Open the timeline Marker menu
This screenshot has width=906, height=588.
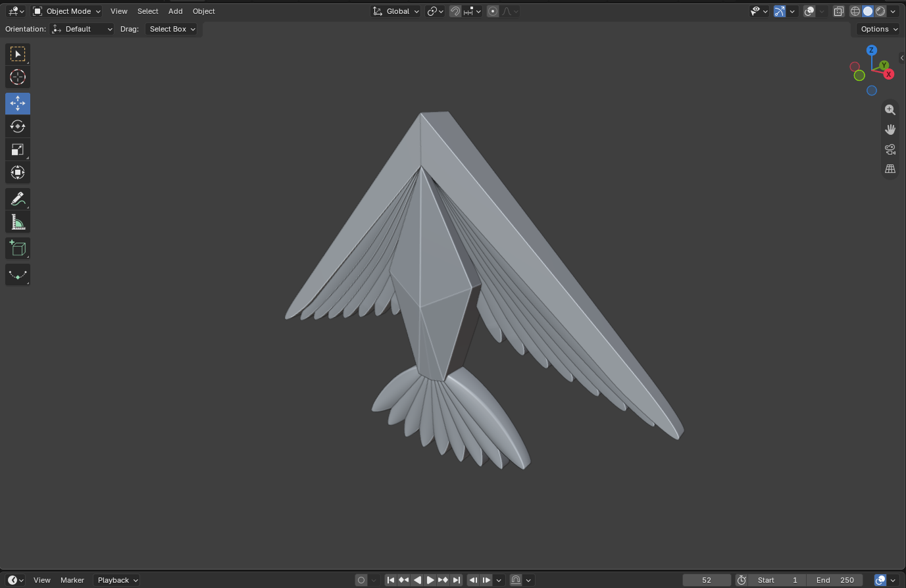(72, 580)
